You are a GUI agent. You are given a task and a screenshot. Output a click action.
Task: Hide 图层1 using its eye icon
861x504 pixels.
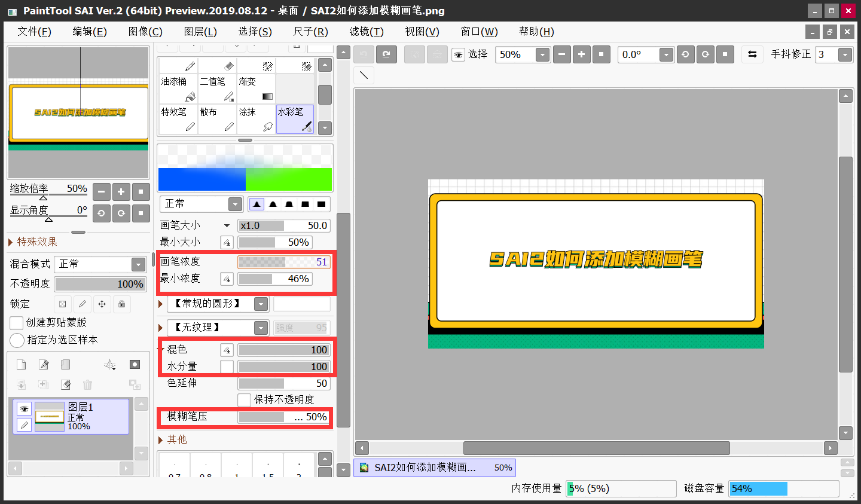24,409
